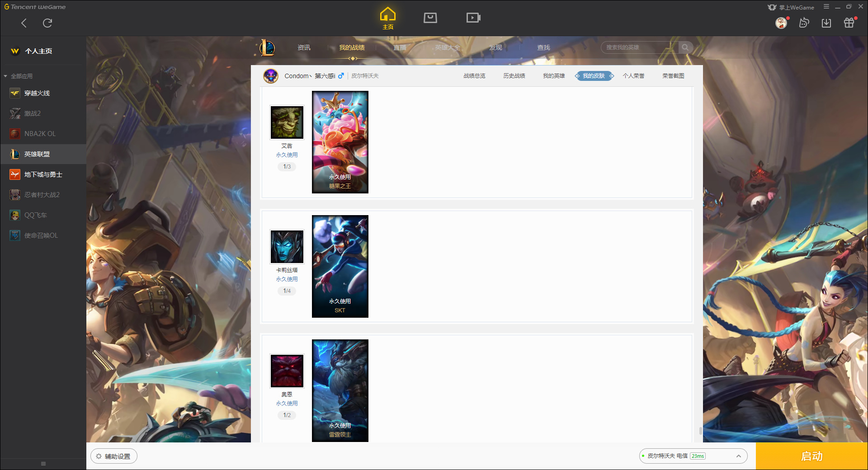Open the 查找 tab

543,47
